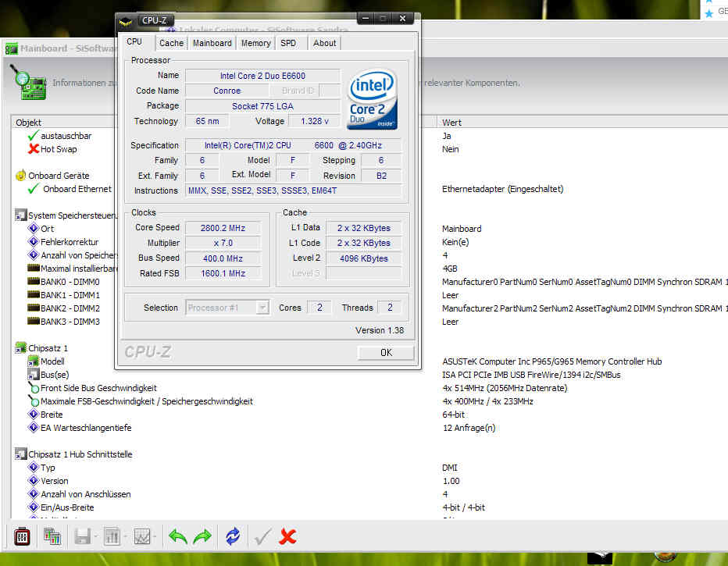Click the grayed line graph toolbar icon

point(142,537)
